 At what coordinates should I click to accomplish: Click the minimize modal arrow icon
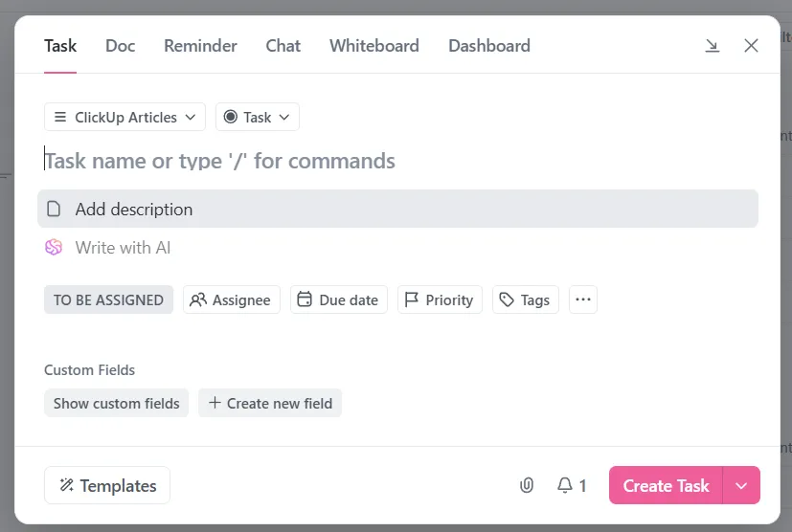(713, 46)
